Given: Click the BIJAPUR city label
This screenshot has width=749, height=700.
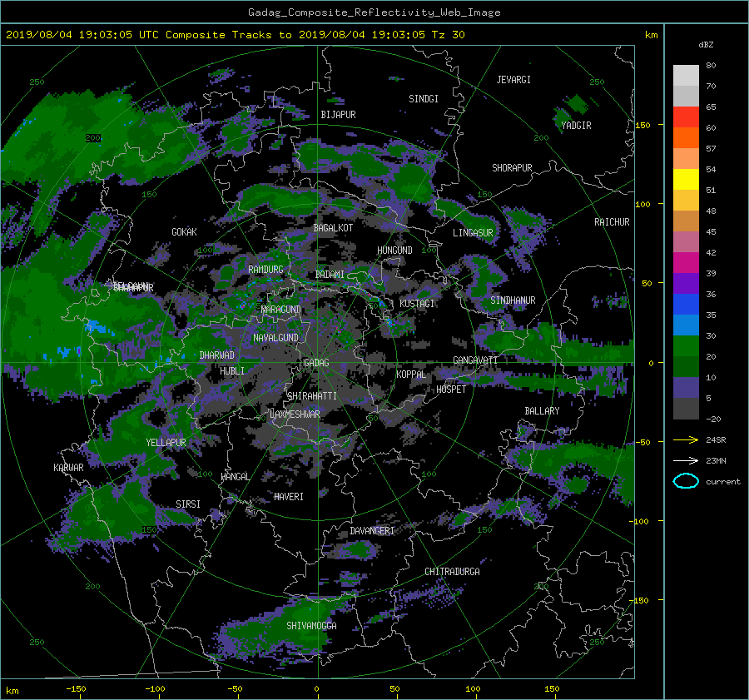Looking at the screenshot, I should coord(338,115).
